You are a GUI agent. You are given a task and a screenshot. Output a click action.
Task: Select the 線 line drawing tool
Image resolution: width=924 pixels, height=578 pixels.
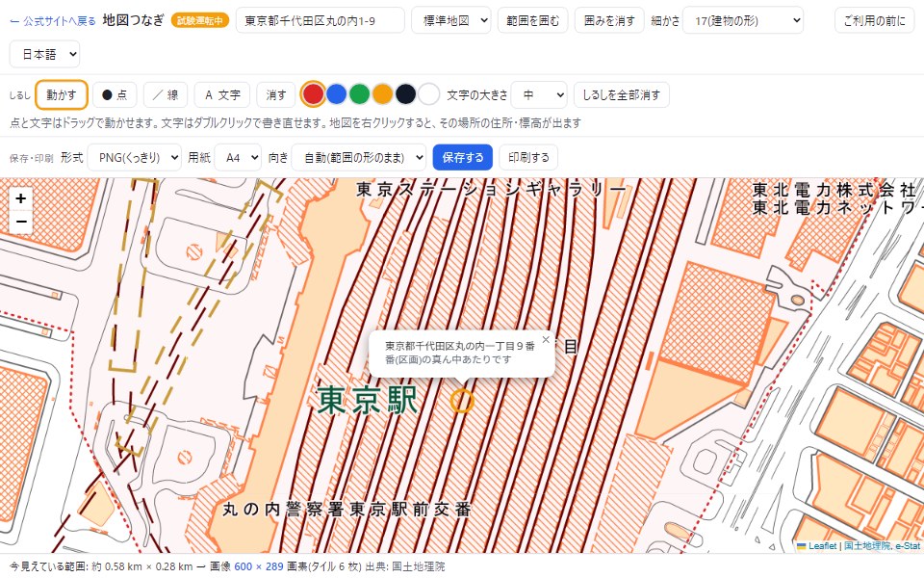[x=166, y=95]
